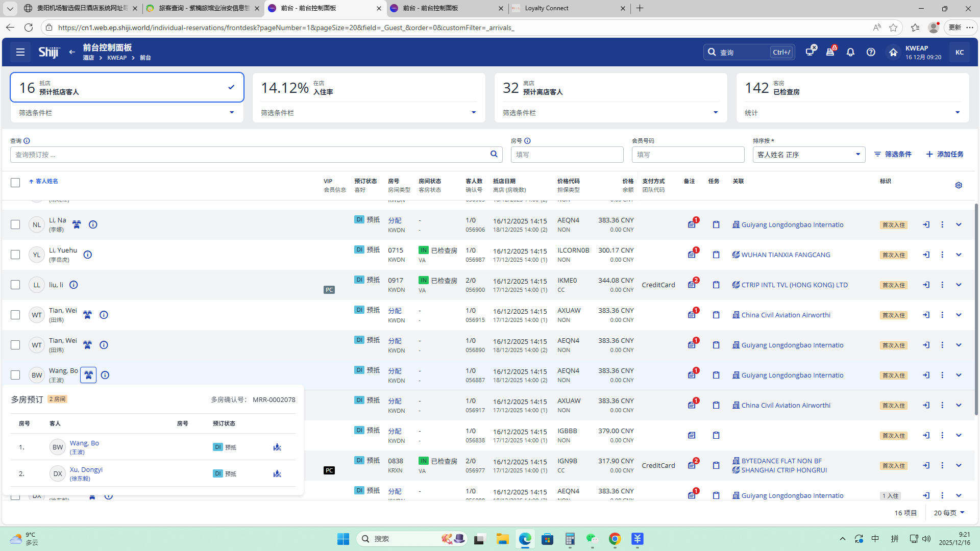Viewport: 980px width, 551px height.
Task: Expand the row details for Li, Na
Action: coord(959,224)
